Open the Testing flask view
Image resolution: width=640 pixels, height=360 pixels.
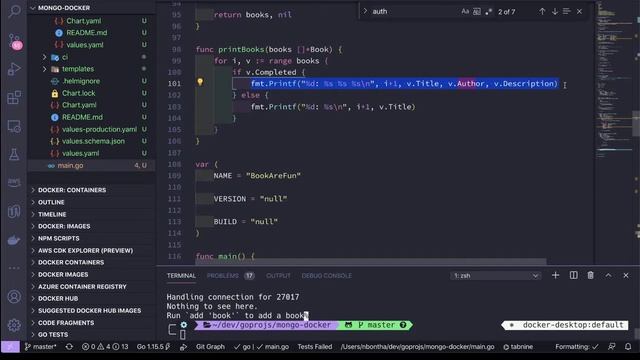(14, 155)
